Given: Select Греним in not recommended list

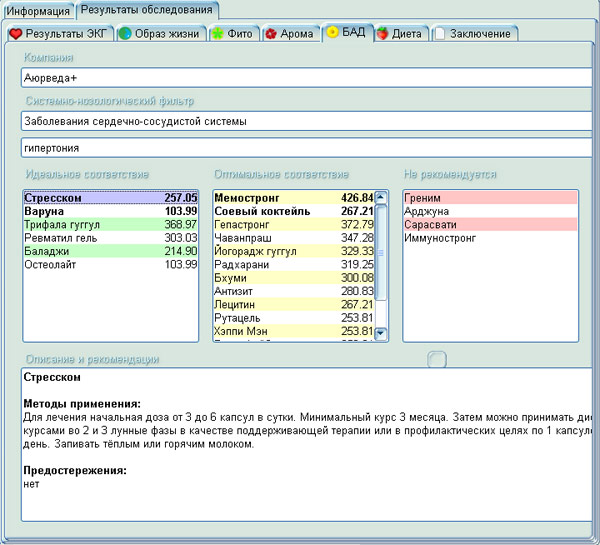Looking at the screenshot, I should coord(490,198).
